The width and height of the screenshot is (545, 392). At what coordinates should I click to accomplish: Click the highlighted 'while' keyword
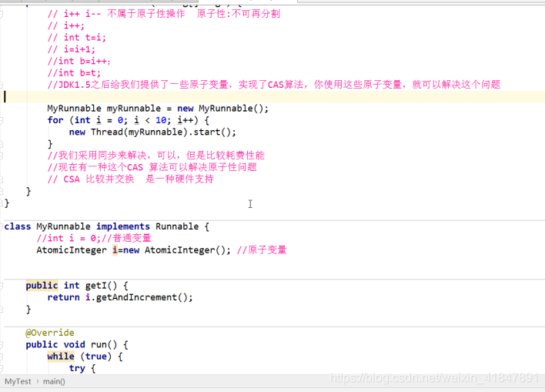point(61,357)
